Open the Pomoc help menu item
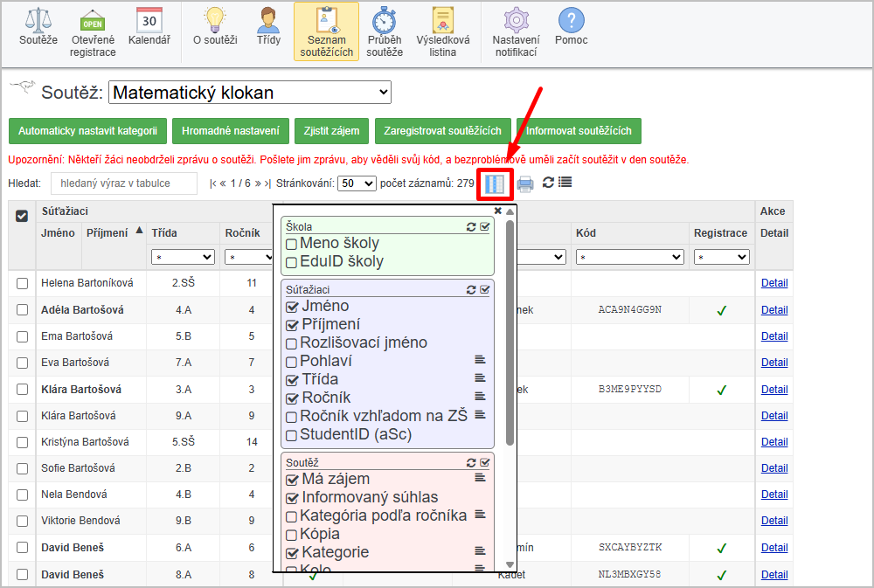874x588 pixels. click(x=572, y=26)
